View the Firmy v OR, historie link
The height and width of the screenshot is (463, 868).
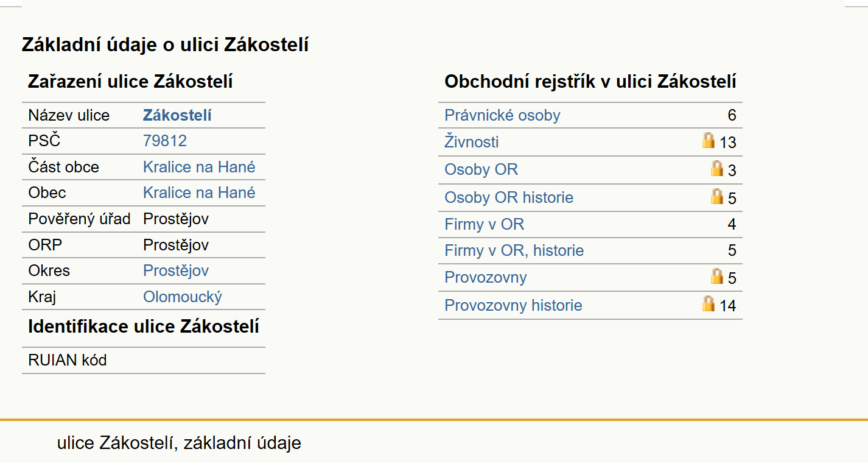[x=514, y=250]
